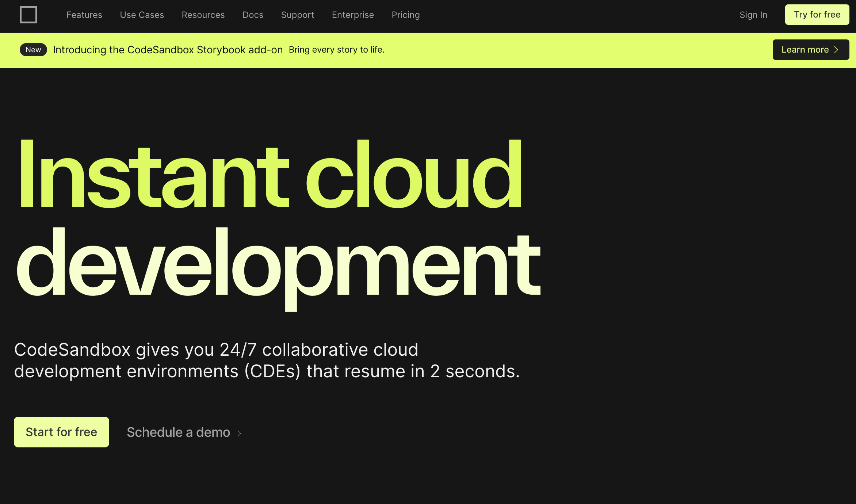
Task: Open the Features menu
Action: 84,15
